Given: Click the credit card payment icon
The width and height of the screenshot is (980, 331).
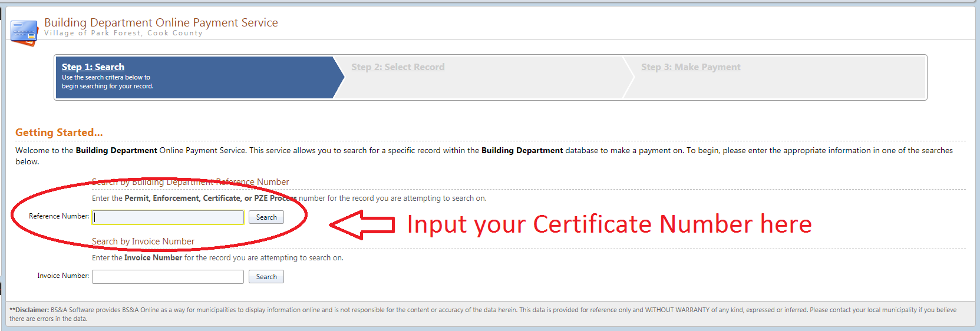Looking at the screenshot, I should click(x=24, y=33).
